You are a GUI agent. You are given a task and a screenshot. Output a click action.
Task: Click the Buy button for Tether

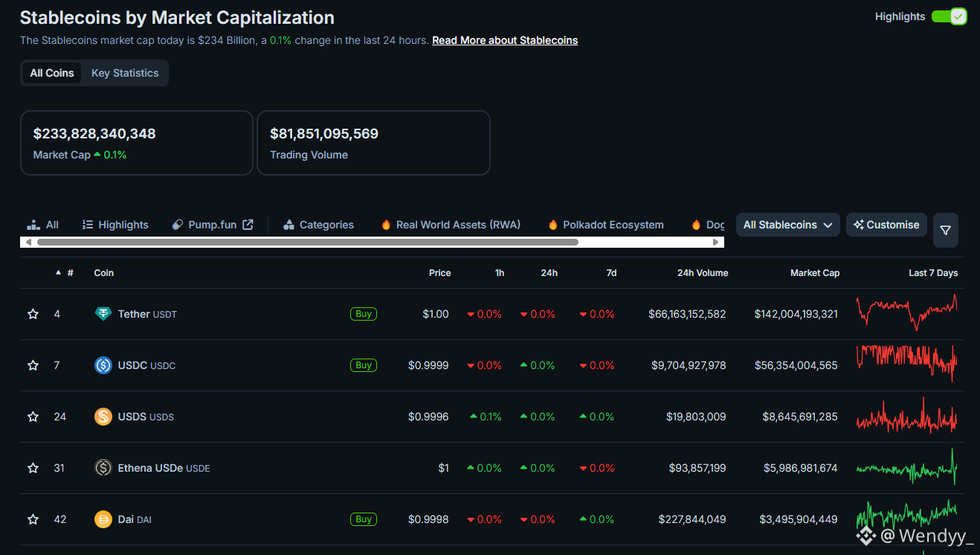(x=364, y=314)
